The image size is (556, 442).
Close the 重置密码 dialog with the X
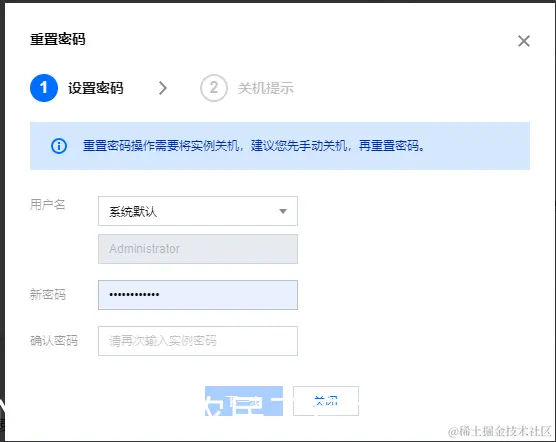(x=524, y=41)
